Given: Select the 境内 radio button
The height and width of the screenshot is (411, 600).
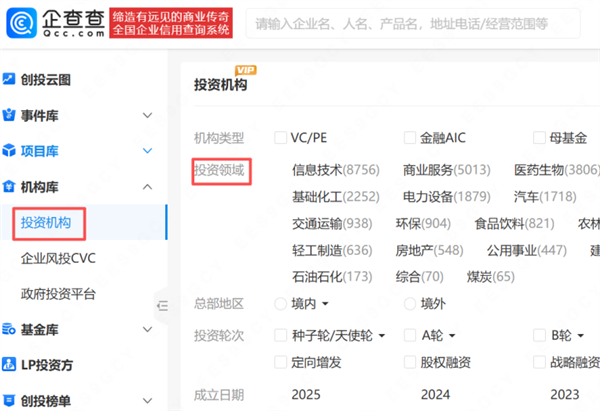Looking at the screenshot, I should (x=280, y=304).
